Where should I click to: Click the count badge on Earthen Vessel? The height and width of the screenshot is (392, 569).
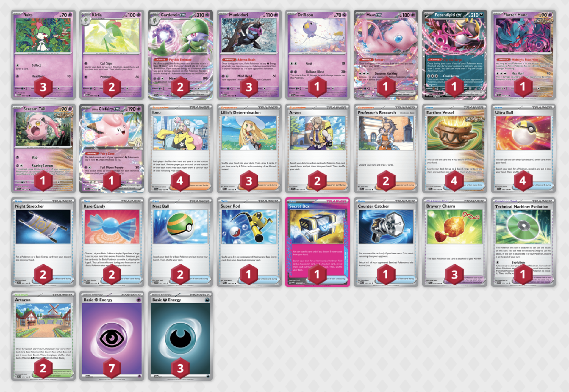(x=454, y=181)
